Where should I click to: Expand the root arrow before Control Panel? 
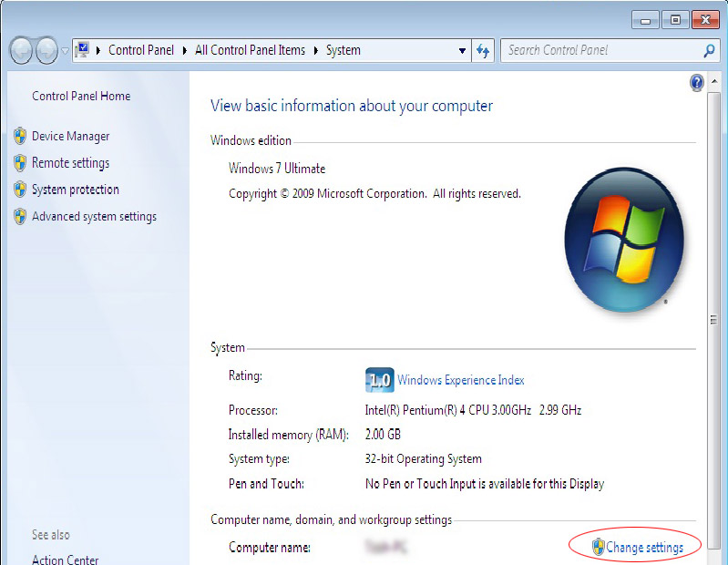[98, 50]
